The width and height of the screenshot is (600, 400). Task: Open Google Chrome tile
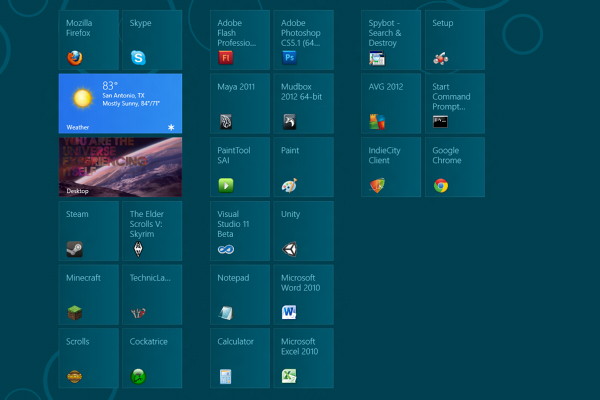[x=455, y=167]
